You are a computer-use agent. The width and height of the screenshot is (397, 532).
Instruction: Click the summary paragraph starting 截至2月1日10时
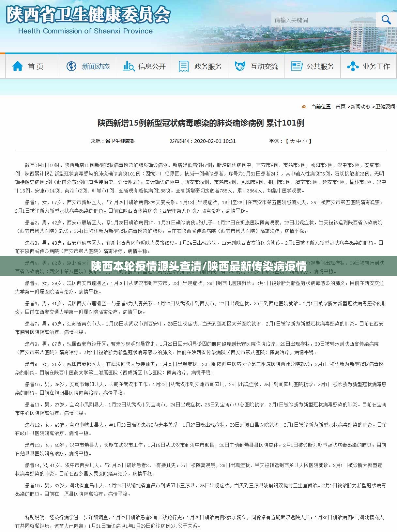[200, 178]
